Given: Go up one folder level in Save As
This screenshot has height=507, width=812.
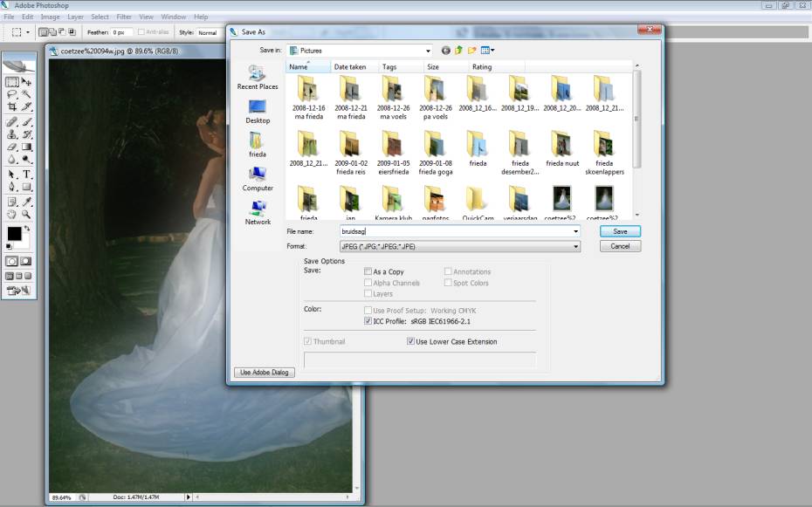Looking at the screenshot, I should point(458,51).
